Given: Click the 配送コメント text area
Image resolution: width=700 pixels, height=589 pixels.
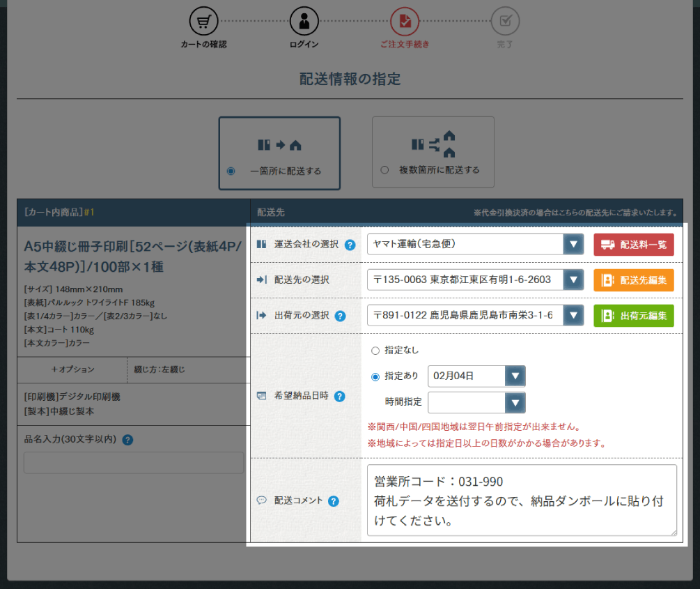Looking at the screenshot, I should pos(521,500).
